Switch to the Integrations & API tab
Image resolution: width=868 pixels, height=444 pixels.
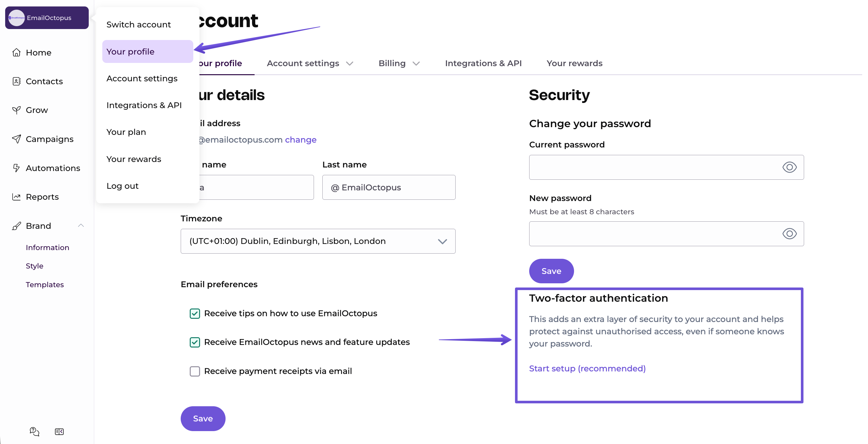pyautogui.click(x=483, y=63)
